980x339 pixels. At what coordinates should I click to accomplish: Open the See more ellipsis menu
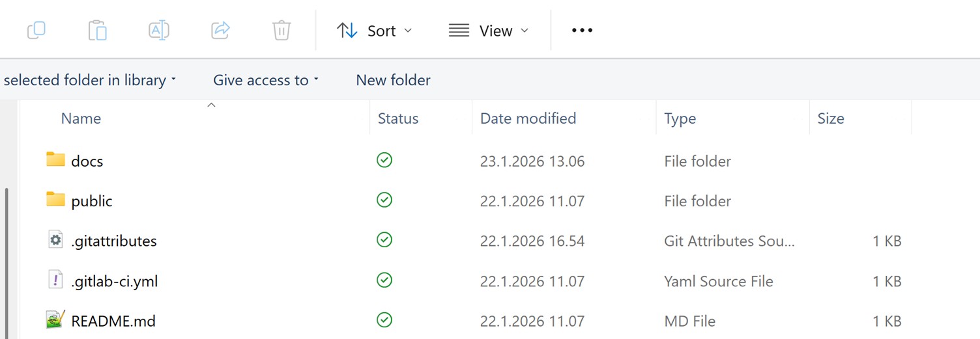click(582, 31)
